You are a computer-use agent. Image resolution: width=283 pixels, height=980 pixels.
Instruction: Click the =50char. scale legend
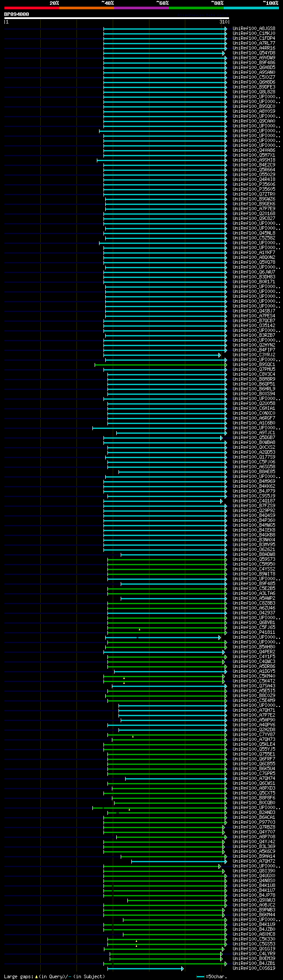click(212, 976)
